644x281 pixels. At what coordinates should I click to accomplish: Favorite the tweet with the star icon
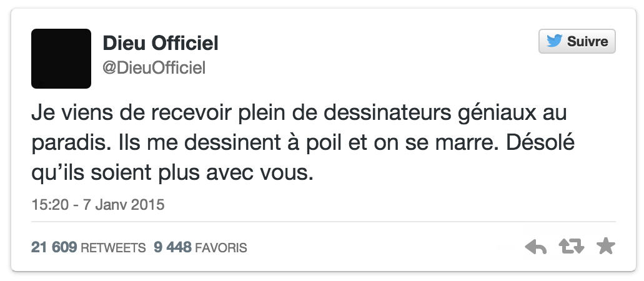coord(605,247)
